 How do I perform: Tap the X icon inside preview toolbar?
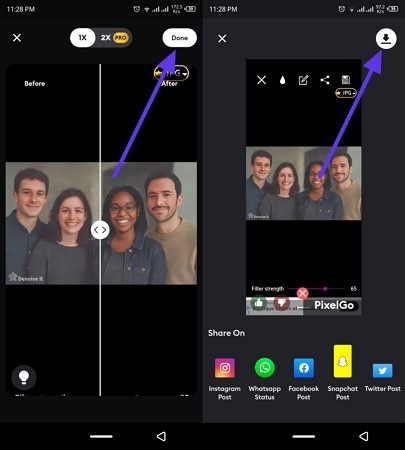pyautogui.click(x=261, y=80)
